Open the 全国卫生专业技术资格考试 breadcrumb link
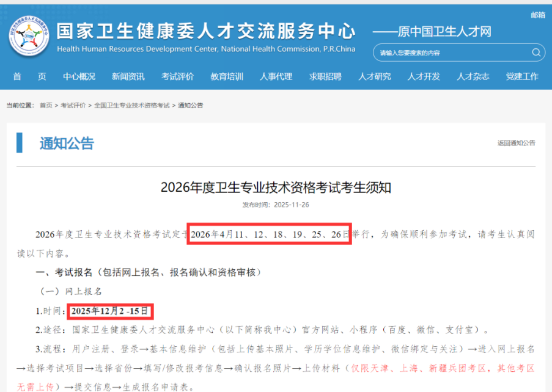Image resolution: width=552 pixels, height=392 pixels. 131,105
